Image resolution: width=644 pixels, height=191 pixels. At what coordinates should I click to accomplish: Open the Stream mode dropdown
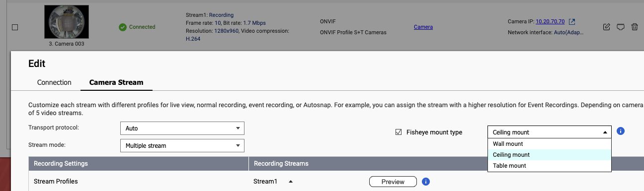click(182, 146)
